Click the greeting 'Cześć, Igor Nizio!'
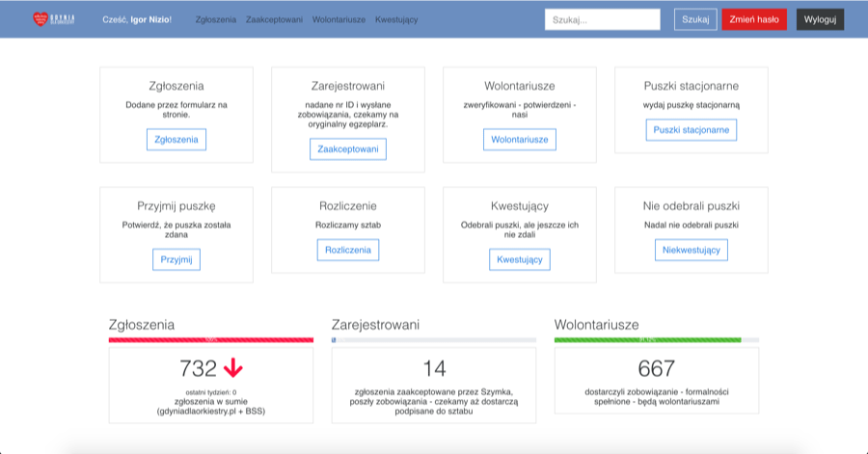This screenshot has height=454, width=868. tap(137, 19)
